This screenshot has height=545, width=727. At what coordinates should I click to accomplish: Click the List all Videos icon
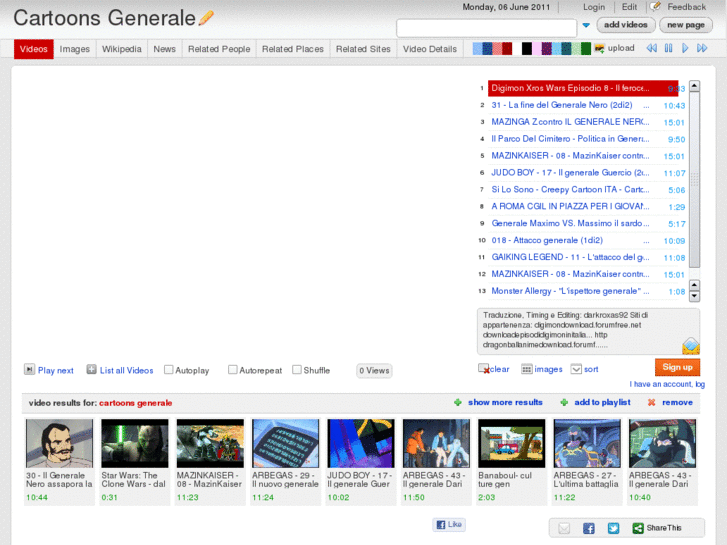point(91,369)
